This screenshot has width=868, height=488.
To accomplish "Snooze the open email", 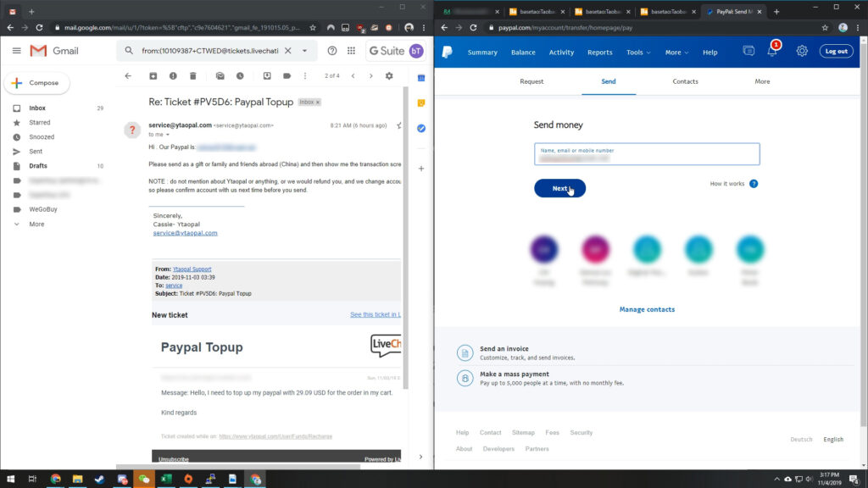I will tap(240, 75).
